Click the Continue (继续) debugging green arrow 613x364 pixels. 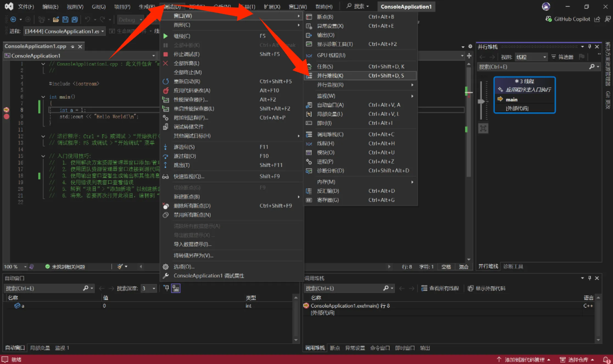(166, 36)
